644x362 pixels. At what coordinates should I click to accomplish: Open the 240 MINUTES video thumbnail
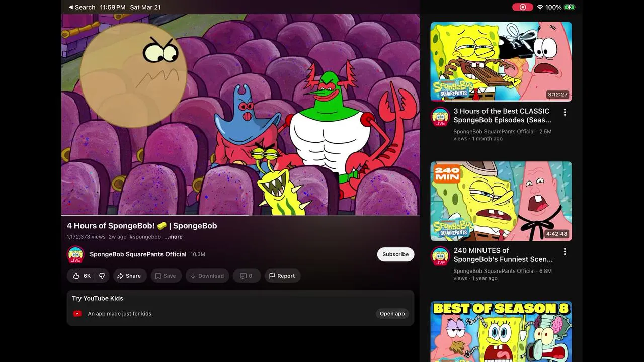pos(501,201)
